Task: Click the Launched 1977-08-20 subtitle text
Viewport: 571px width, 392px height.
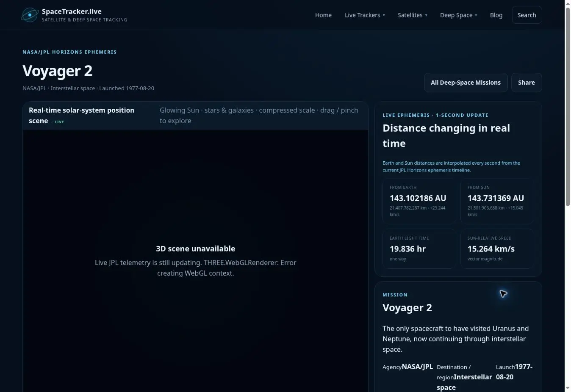Action: pyautogui.click(x=127, y=88)
